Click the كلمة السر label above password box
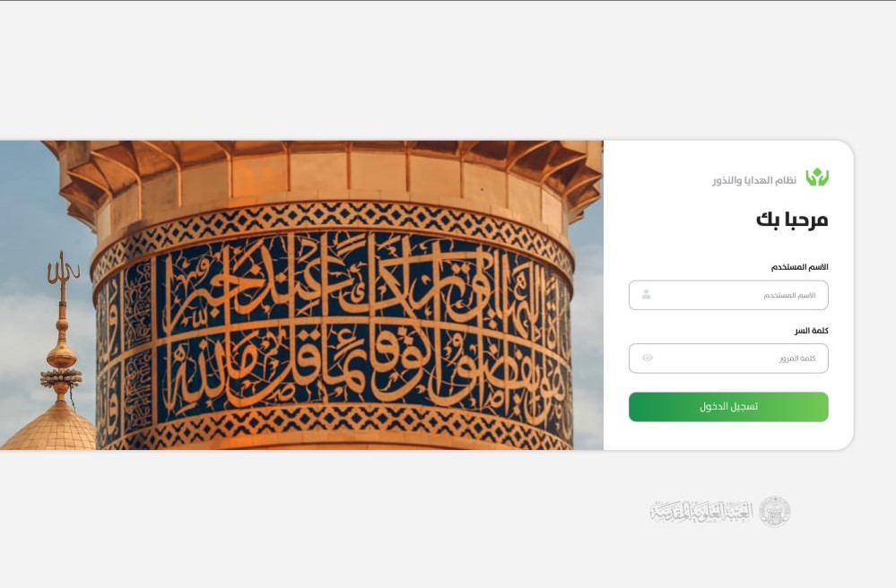Image resolution: width=896 pixels, height=588 pixels. pyautogui.click(x=812, y=331)
